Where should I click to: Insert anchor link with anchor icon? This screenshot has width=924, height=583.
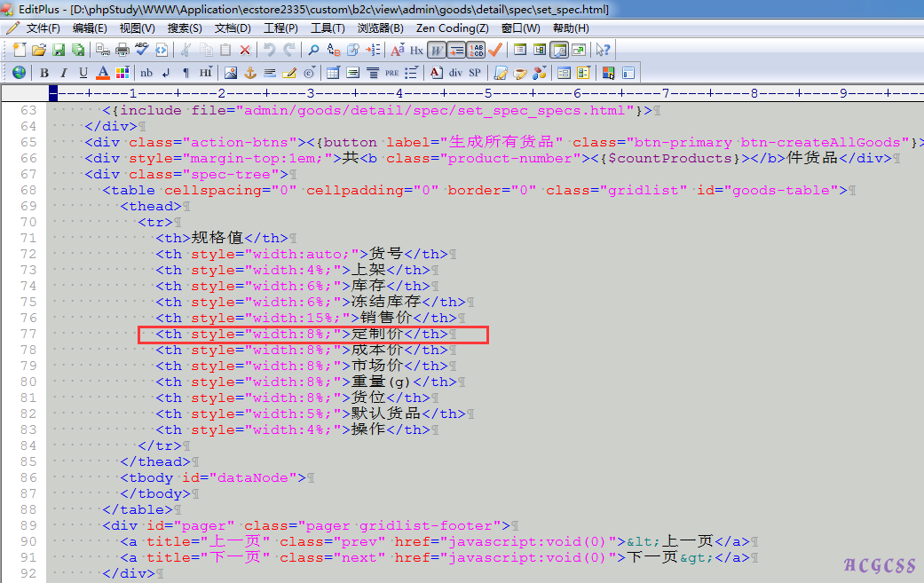pyautogui.click(x=250, y=73)
